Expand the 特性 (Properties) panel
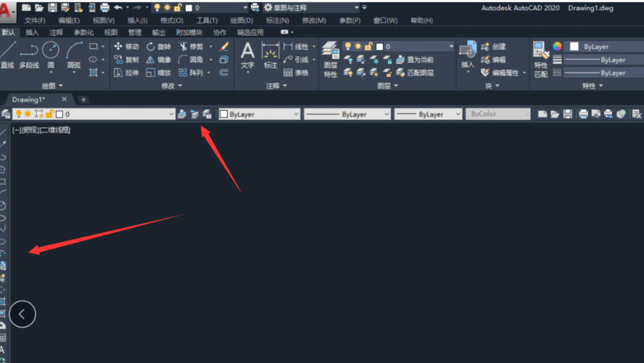The height and width of the screenshot is (363, 644). [x=593, y=86]
